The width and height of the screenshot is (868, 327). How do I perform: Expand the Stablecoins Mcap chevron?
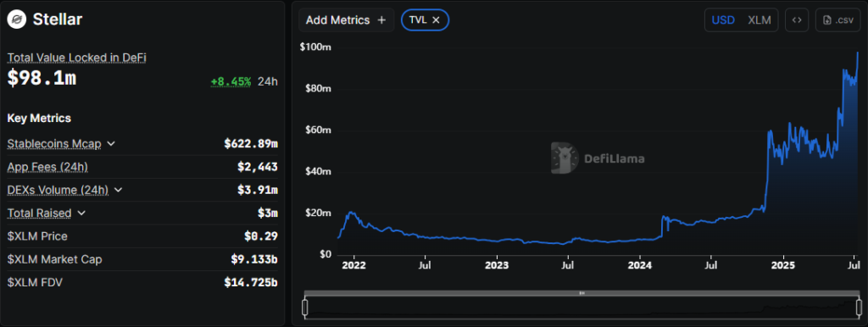pos(111,144)
